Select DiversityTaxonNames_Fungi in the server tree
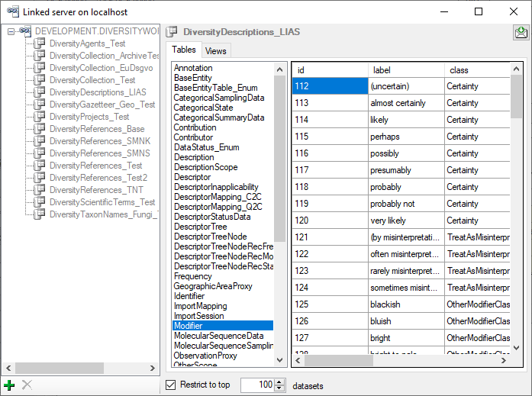Image resolution: width=532 pixels, height=396 pixels. point(104,214)
